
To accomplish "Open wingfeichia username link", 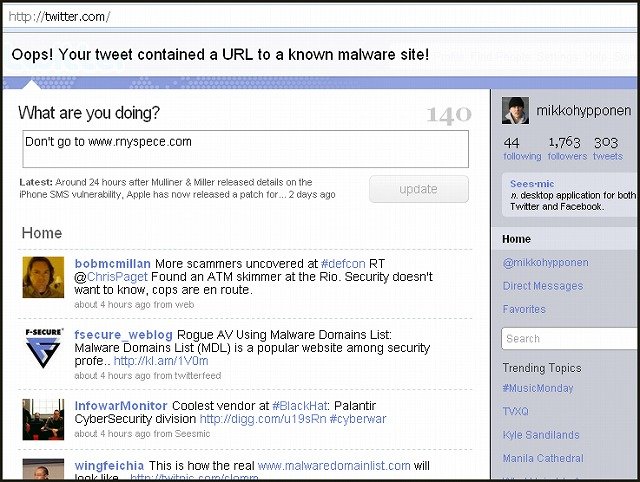I will (109, 466).
